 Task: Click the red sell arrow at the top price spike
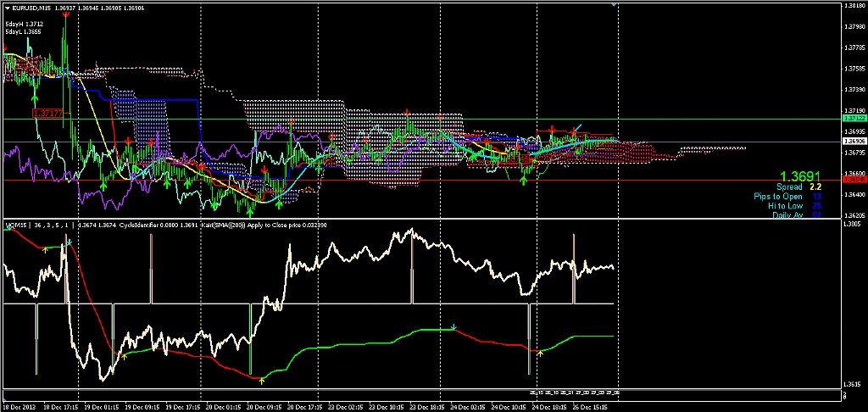[x=66, y=15]
